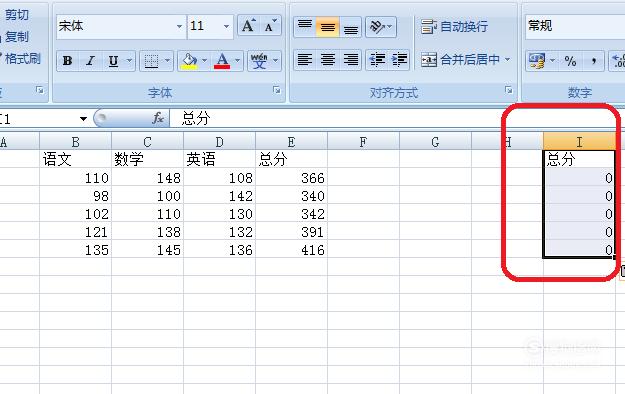
Task: Apply red font color
Action: pos(222,61)
